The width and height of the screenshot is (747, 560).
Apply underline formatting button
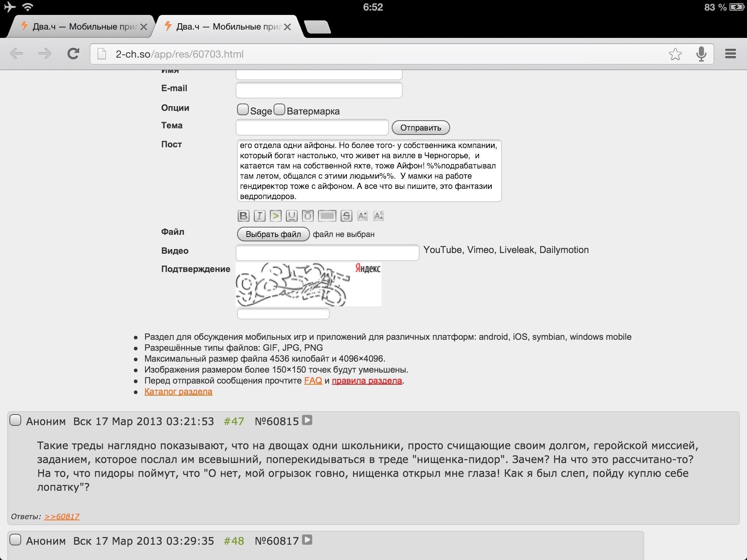point(291,216)
